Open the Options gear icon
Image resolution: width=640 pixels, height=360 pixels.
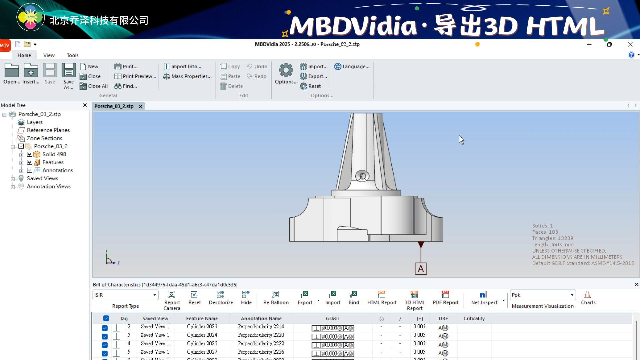pyautogui.click(x=286, y=70)
